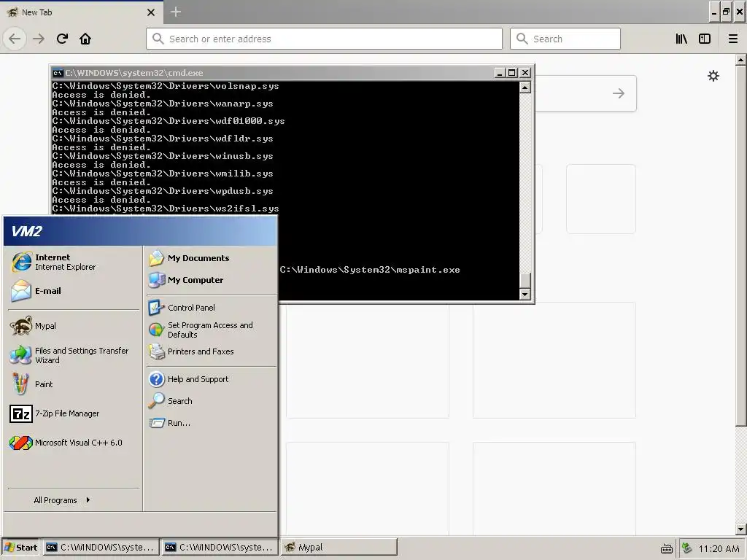The height and width of the screenshot is (560, 747).
Task: Go to the browser home page
Action: click(x=85, y=39)
